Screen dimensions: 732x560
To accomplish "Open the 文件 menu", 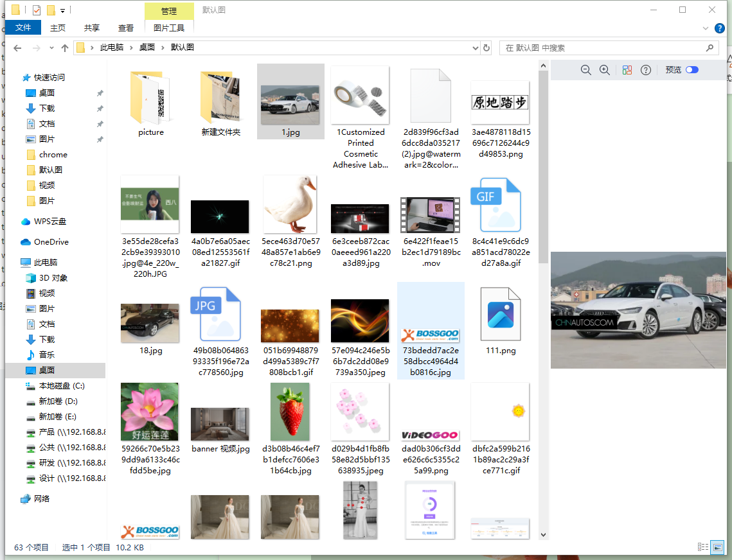I will click(x=23, y=28).
